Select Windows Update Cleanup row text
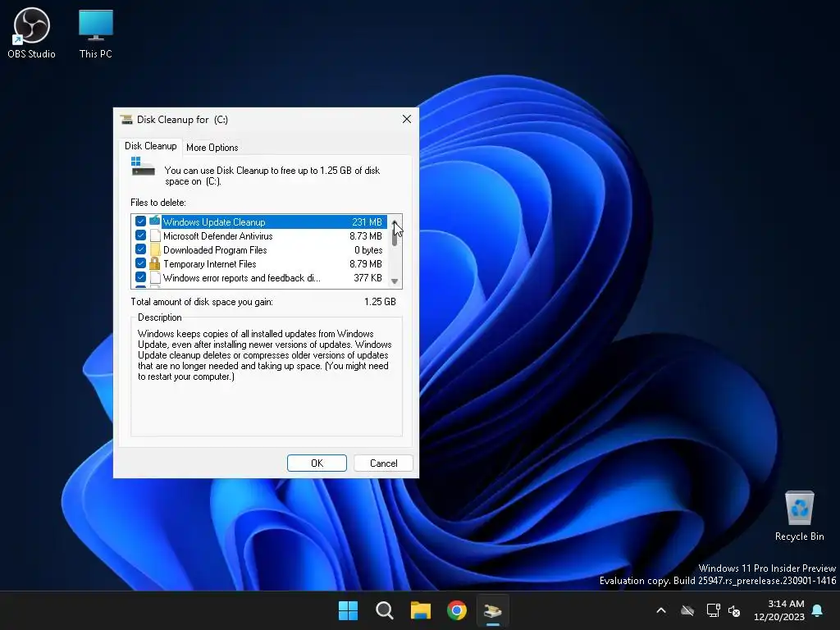Screen dimensions: 840x630 tap(214, 221)
